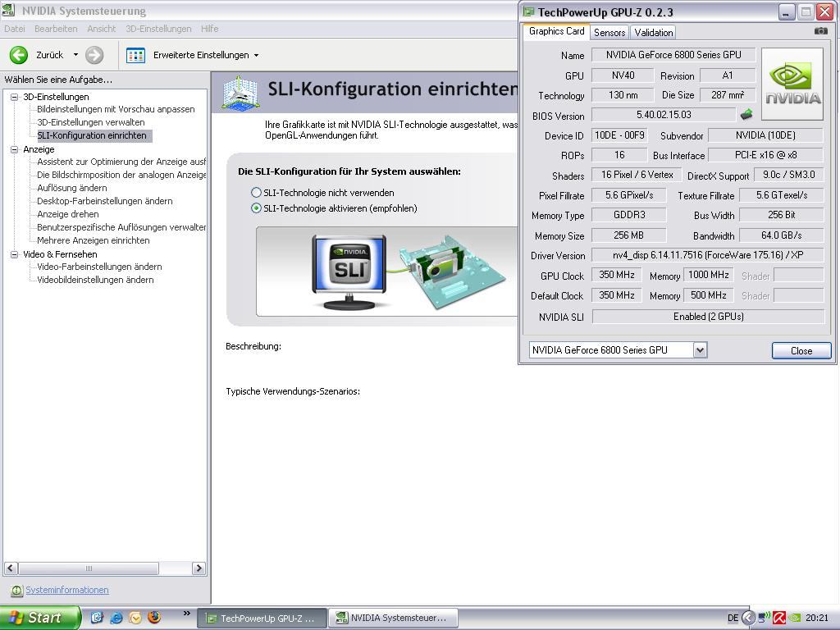The height and width of the screenshot is (630, 840).
Task: Launch Firefox from quick launch
Action: 154,618
